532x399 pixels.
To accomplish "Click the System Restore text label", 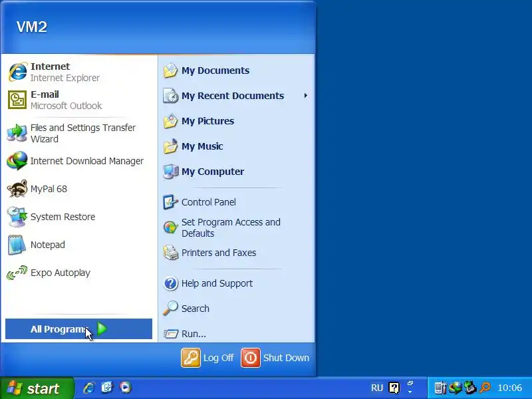I will [63, 217].
